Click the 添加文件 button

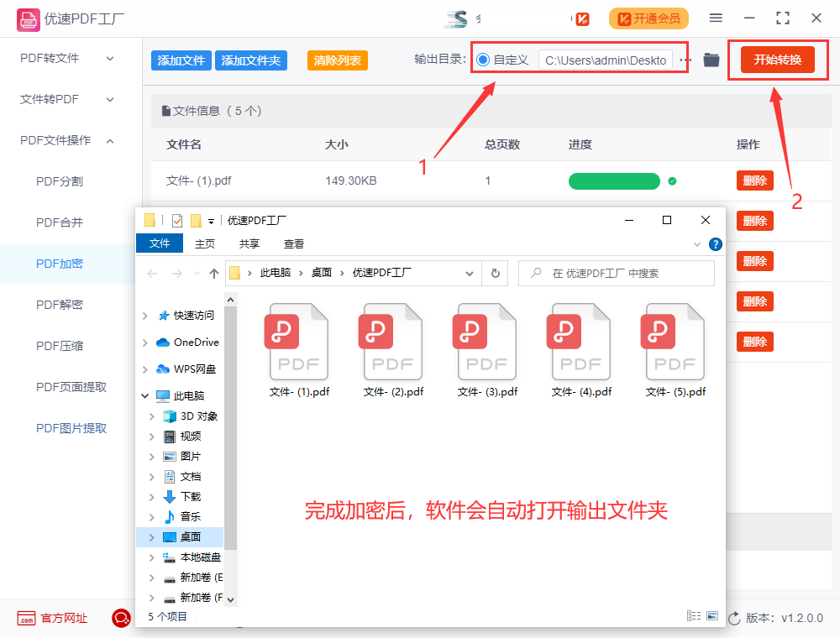point(181,60)
